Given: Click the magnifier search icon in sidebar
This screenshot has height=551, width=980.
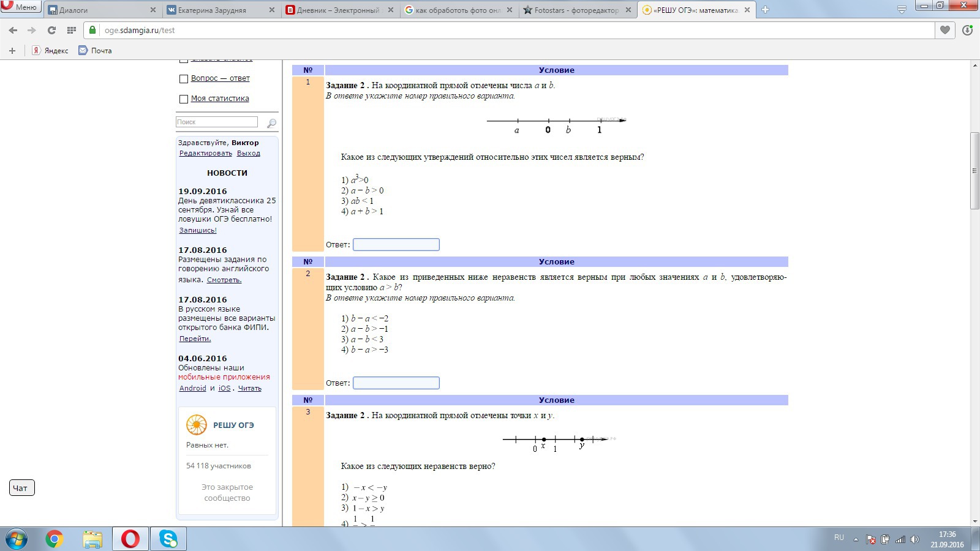Looking at the screenshot, I should pyautogui.click(x=271, y=123).
